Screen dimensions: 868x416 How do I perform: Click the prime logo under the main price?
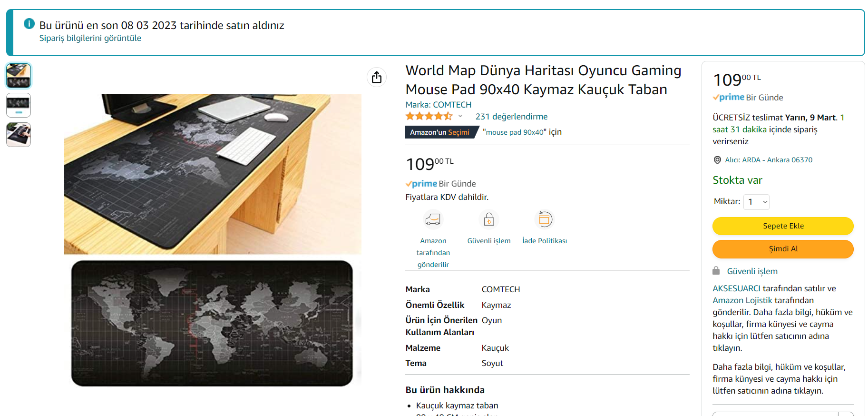[x=421, y=184]
